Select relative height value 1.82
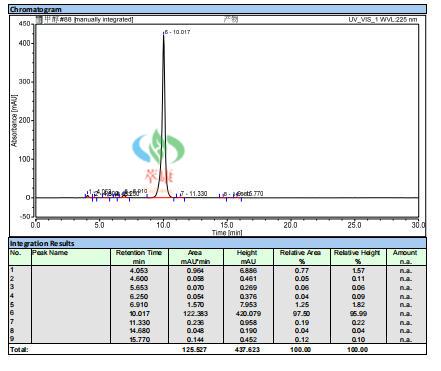441x371 pixels. coord(358,305)
